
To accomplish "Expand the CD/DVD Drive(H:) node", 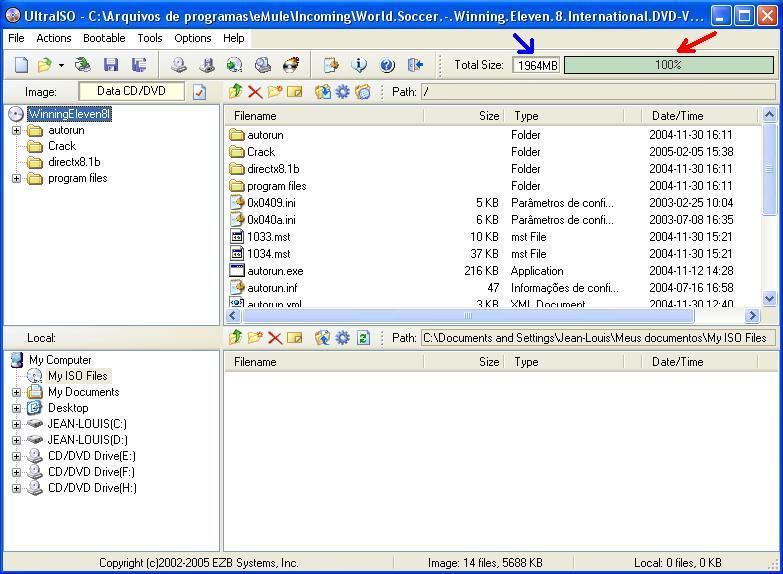I will pos(16,488).
